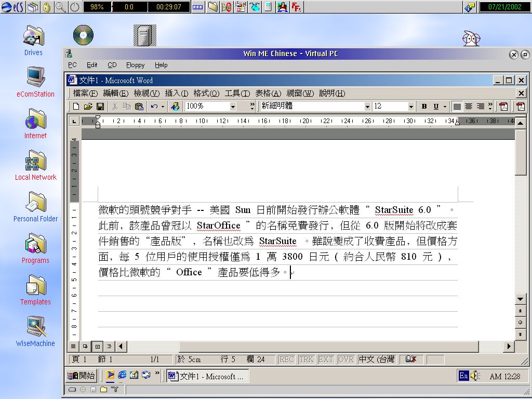Click the vertical scrollbar thumb
Viewport: 532px width, 399px height.
coord(520,152)
